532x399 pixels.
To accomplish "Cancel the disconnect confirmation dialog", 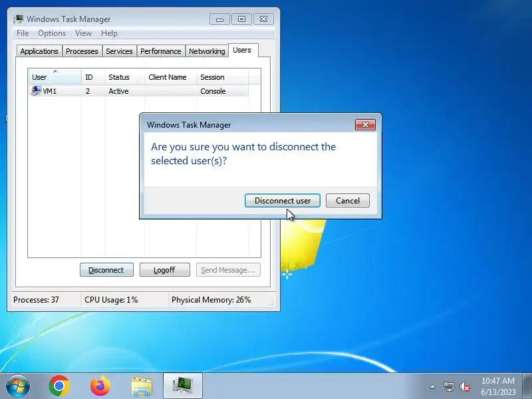I will point(347,201).
